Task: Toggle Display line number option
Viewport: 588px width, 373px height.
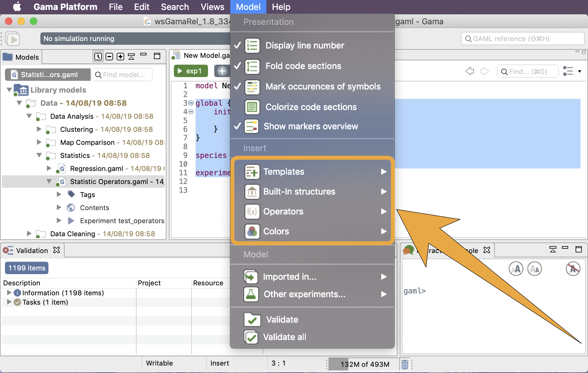Action: pyautogui.click(x=312, y=45)
